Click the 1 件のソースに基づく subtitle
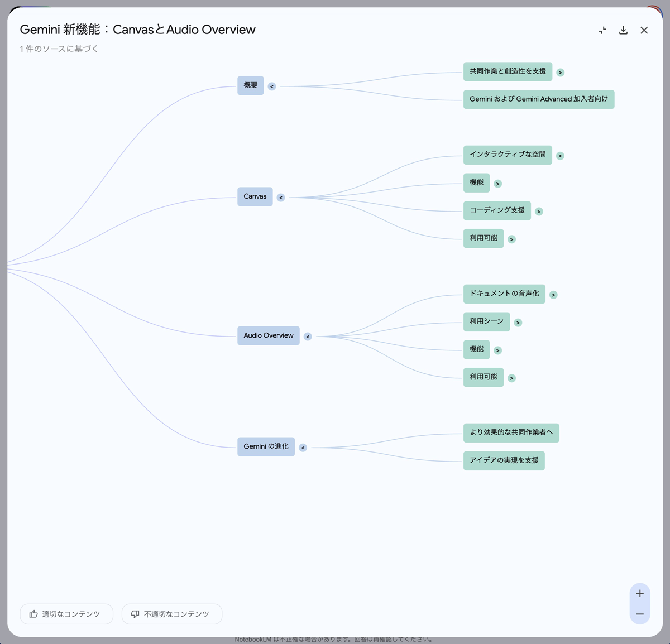 [59, 49]
